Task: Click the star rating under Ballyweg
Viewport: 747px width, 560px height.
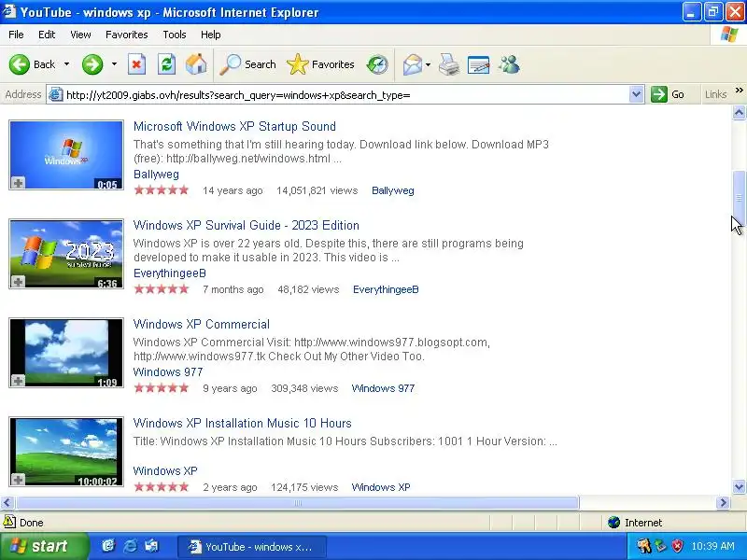Action: click(x=162, y=190)
